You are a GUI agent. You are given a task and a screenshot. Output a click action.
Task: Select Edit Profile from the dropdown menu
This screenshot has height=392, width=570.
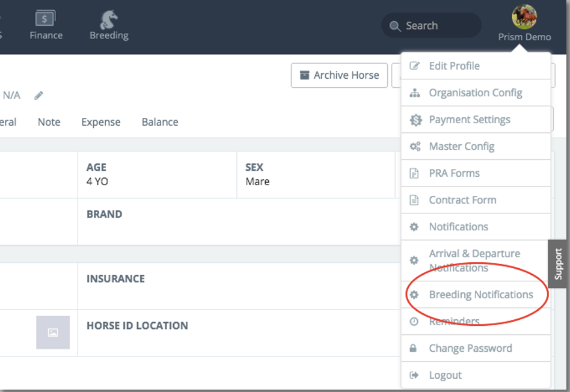[454, 66]
